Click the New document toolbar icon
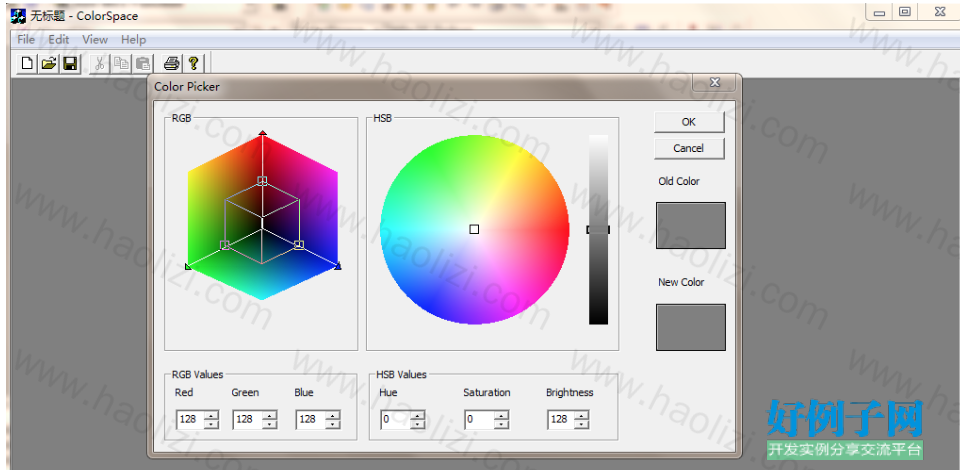960x470 pixels. (27, 63)
